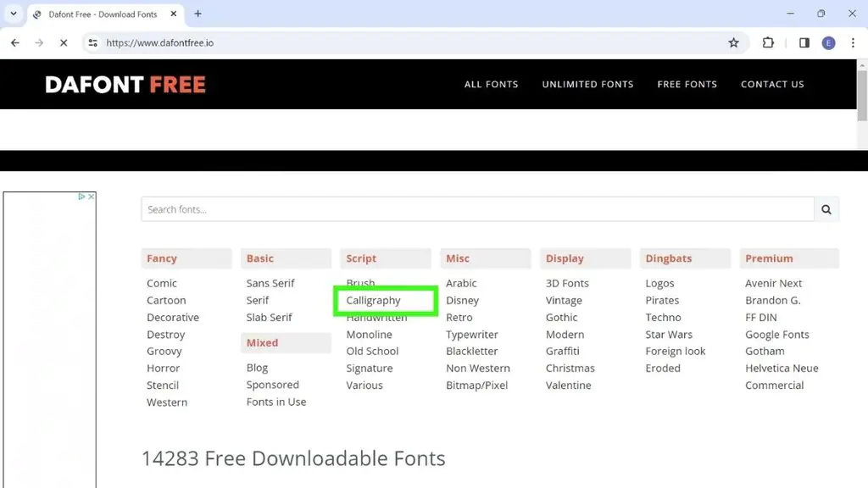Select the Dafont Free browser tab
Screen dimensions: 868x488
pyautogui.click(x=102, y=14)
